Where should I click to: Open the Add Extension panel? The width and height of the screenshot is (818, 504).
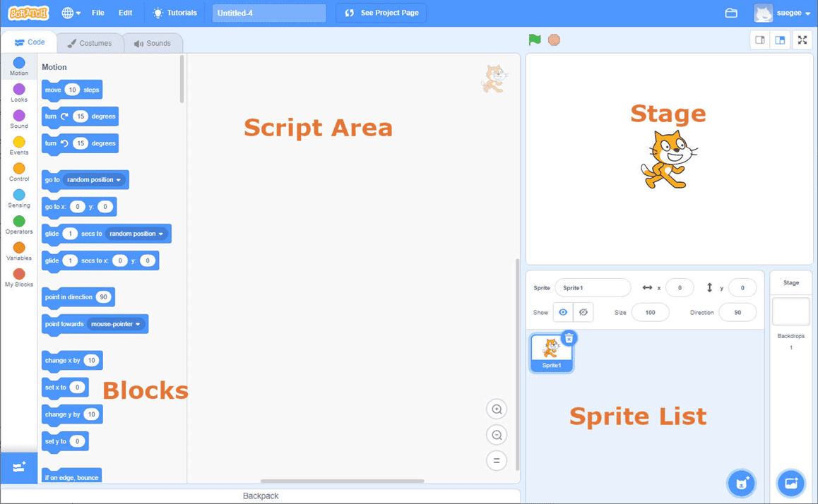click(18, 467)
